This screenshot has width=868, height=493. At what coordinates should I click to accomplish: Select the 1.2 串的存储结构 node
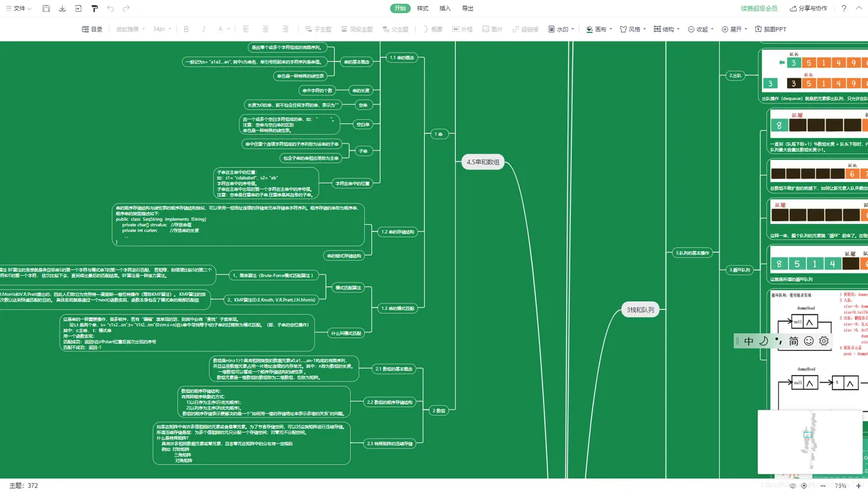point(398,232)
